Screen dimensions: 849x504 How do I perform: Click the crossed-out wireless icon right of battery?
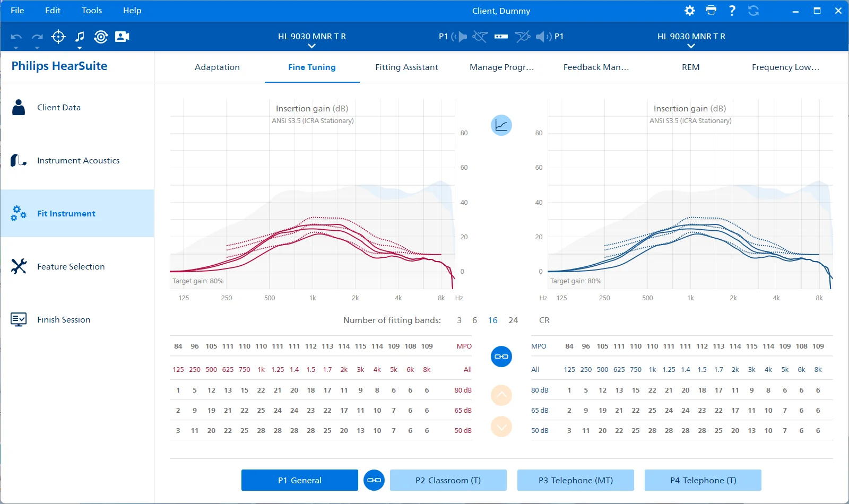pos(523,37)
